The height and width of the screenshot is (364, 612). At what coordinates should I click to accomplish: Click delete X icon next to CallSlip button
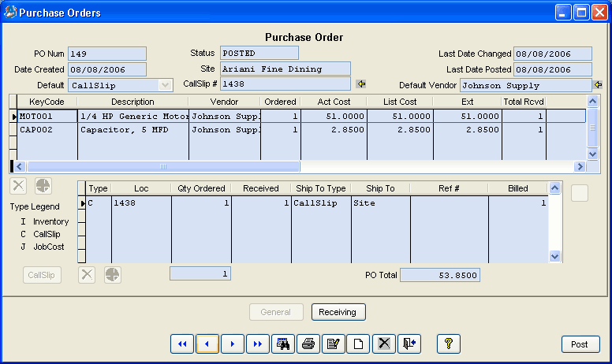pos(87,275)
